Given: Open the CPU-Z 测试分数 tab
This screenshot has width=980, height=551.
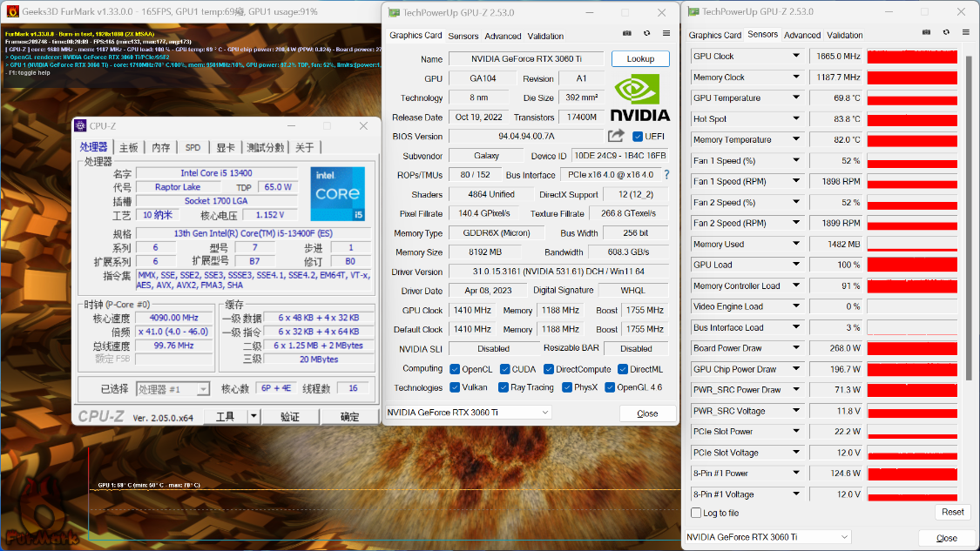Looking at the screenshot, I should click(266, 147).
